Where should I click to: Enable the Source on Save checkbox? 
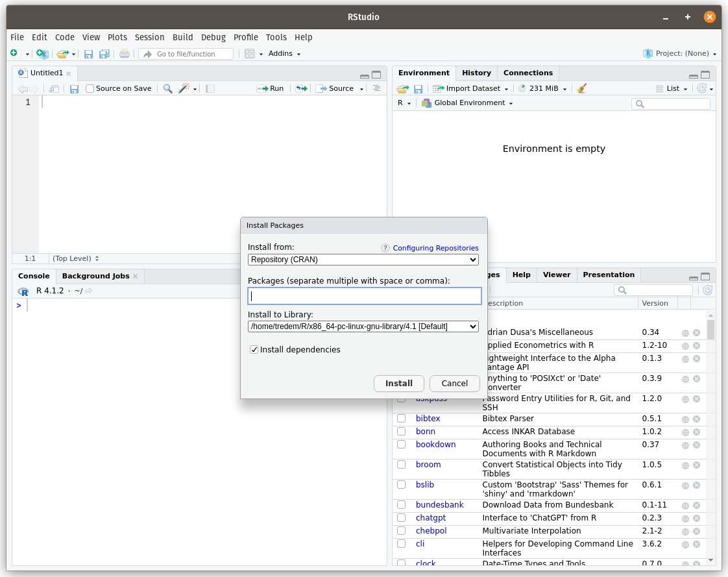coord(90,88)
